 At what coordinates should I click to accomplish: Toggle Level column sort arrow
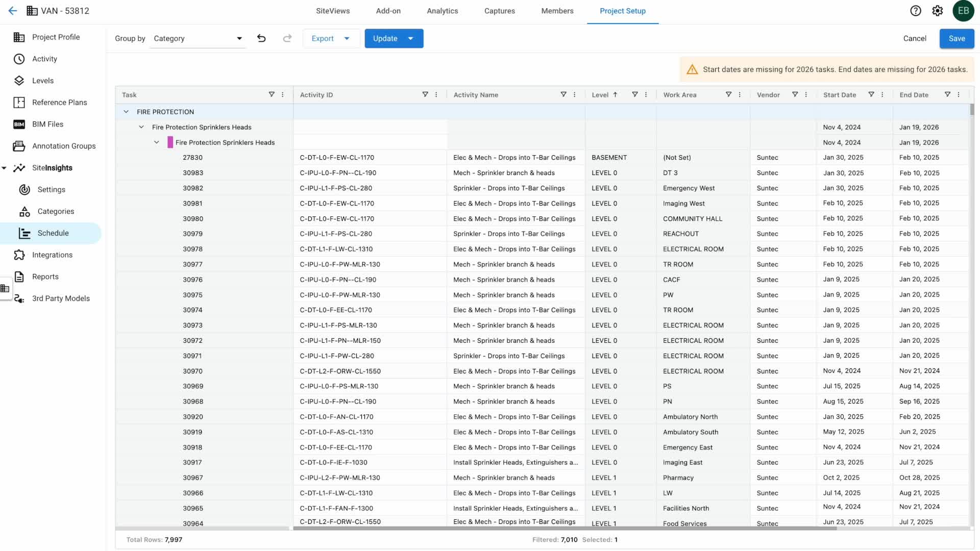tap(616, 94)
